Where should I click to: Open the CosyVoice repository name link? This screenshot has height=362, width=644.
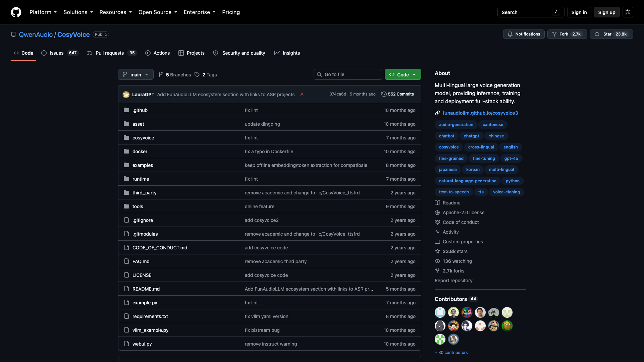click(x=73, y=35)
